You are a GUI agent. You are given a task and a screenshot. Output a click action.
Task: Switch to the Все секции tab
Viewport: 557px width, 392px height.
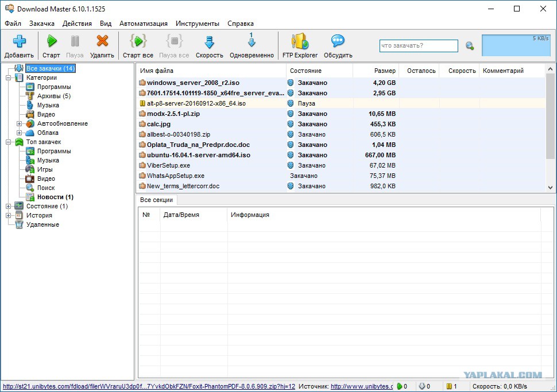[x=156, y=200]
